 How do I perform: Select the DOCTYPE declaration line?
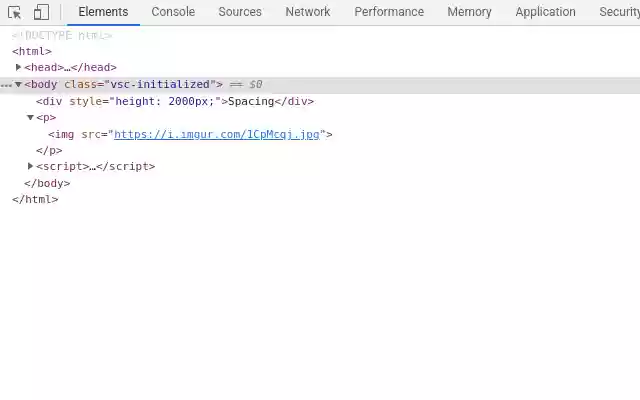coord(62,36)
